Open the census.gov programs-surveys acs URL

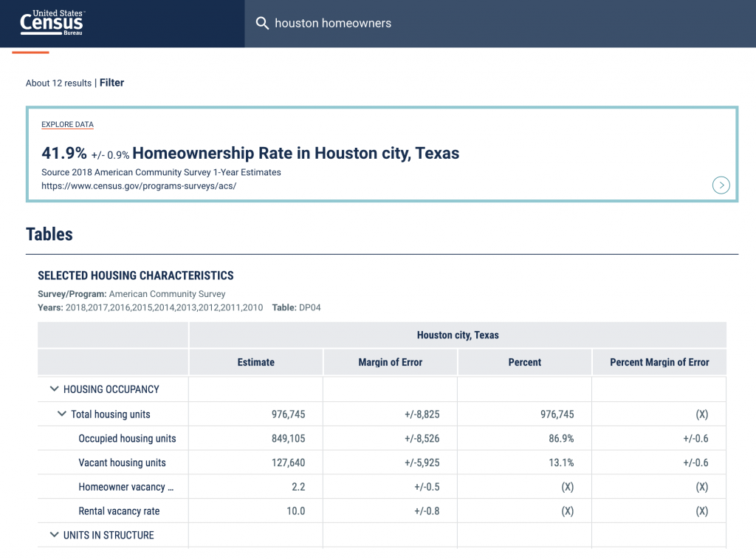coord(139,185)
